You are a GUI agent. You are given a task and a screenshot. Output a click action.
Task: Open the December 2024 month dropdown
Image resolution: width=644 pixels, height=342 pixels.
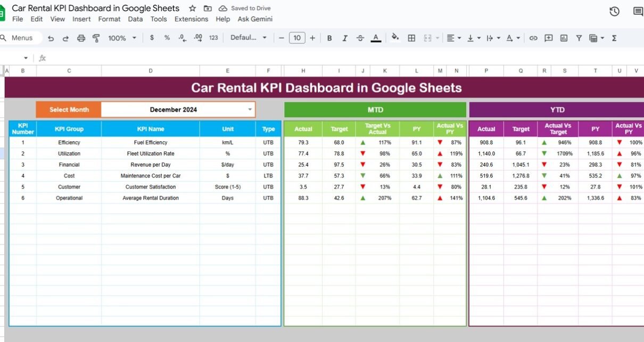click(250, 110)
